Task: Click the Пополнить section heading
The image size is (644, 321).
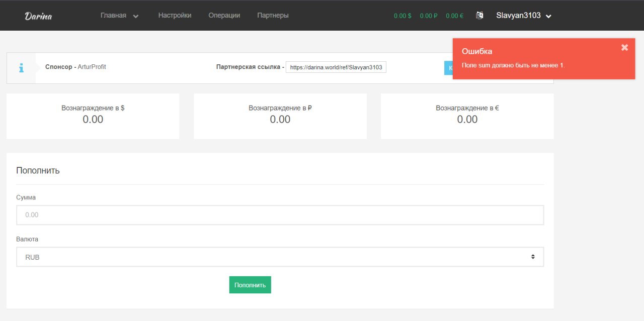Action: 38,170
